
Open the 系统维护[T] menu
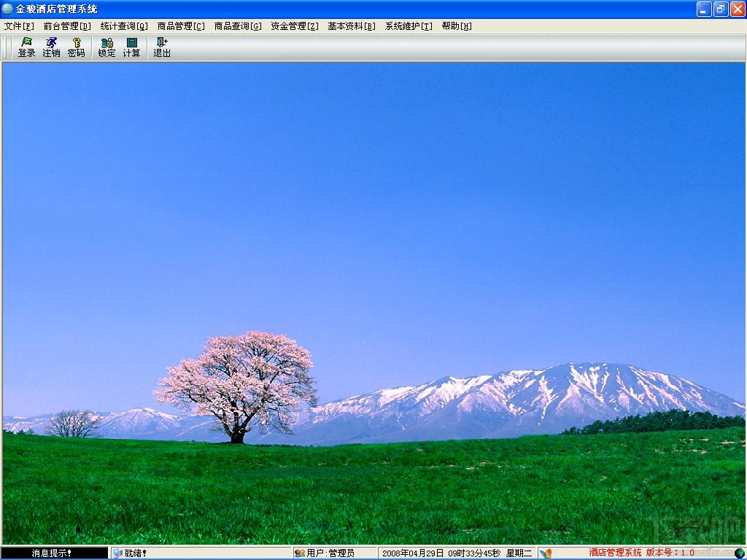(x=409, y=26)
